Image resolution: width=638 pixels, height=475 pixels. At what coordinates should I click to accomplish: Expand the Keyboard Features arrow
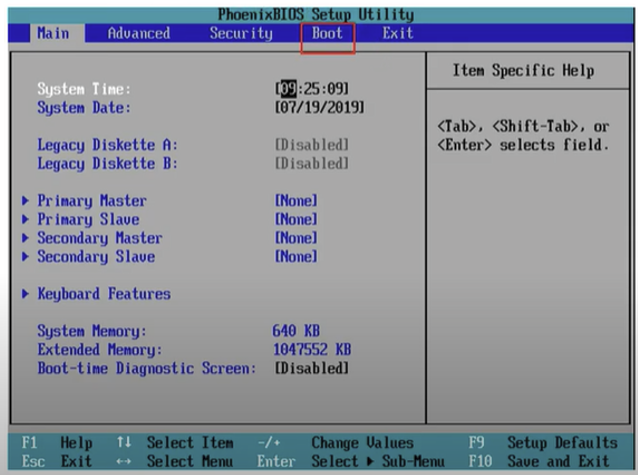[x=25, y=293]
